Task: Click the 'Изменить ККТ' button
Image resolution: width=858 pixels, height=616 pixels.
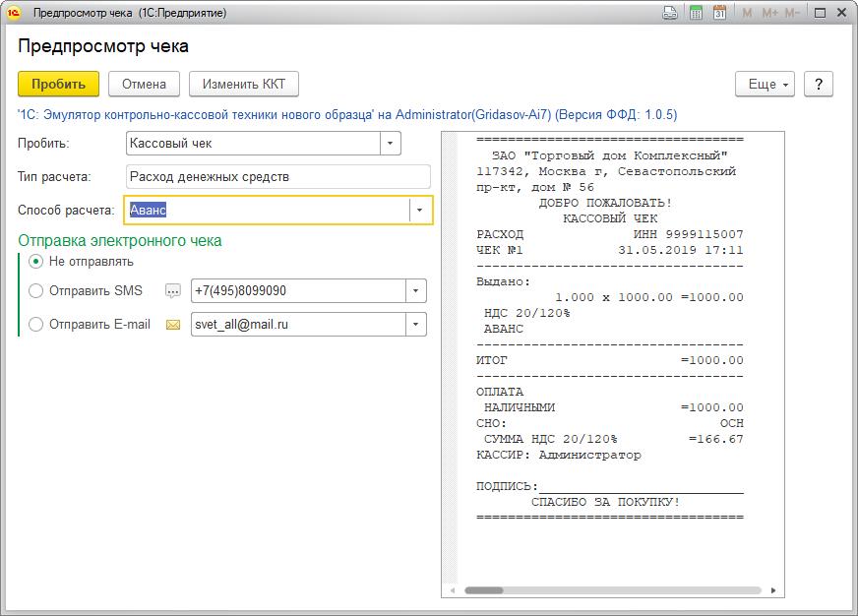Action: click(244, 85)
